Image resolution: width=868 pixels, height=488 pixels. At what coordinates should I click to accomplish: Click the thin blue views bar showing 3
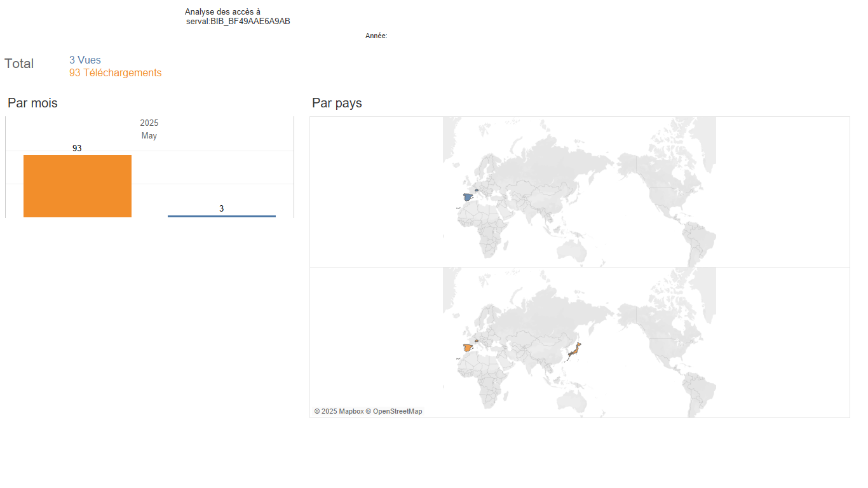point(222,216)
